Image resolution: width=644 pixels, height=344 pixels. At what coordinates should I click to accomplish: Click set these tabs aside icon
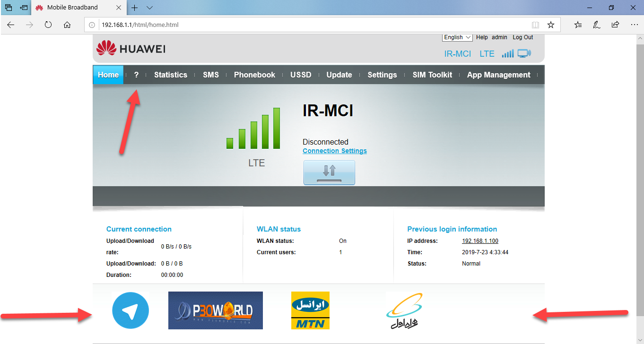23,8
